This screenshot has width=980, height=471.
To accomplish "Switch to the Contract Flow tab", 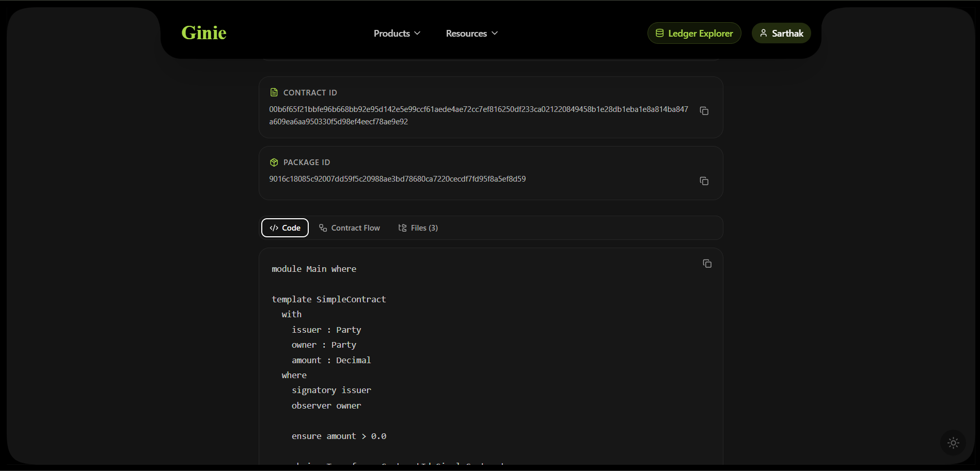I will [x=350, y=228].
